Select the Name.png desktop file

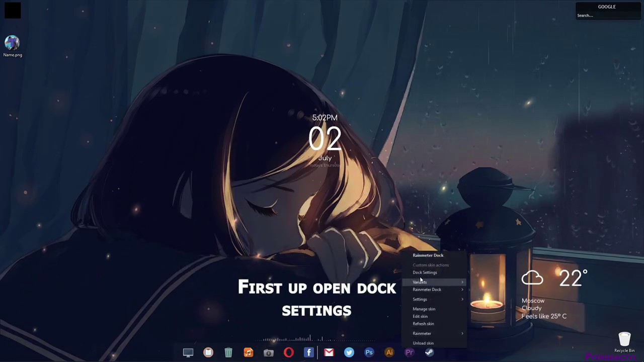tap(13, 46)
